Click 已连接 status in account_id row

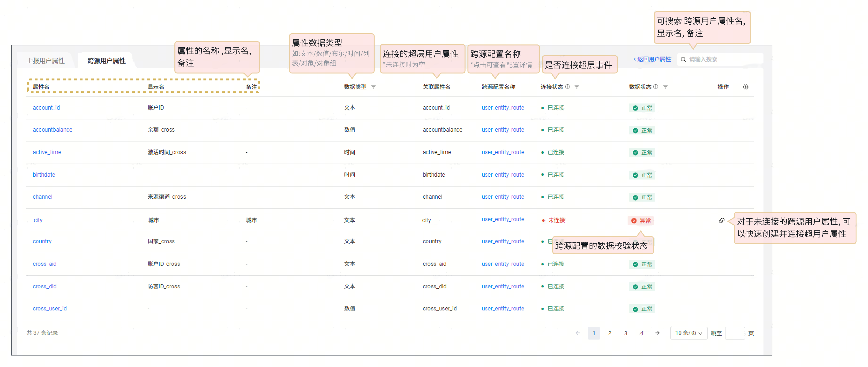(553, 108)
